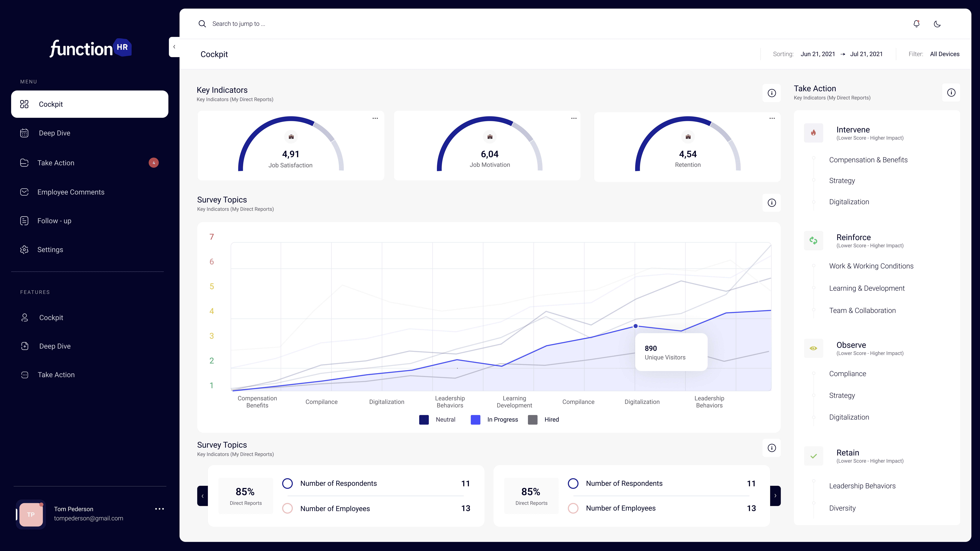Viewport: 980px width, 551px height.
Task: Select Number of Employees radio in first card
Action: 288,508
